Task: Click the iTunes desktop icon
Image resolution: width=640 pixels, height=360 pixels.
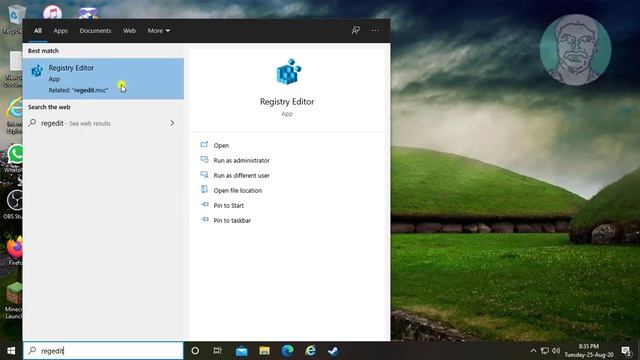Action: 52,12
